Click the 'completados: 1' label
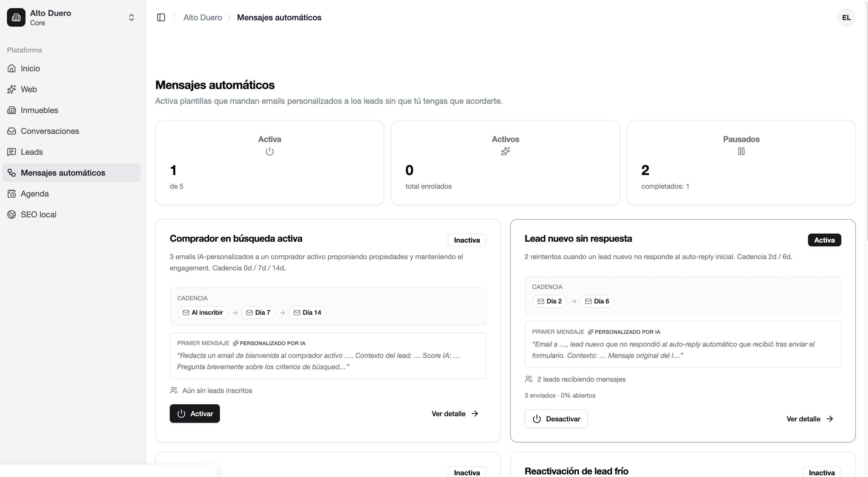 (x=665, y=186)
